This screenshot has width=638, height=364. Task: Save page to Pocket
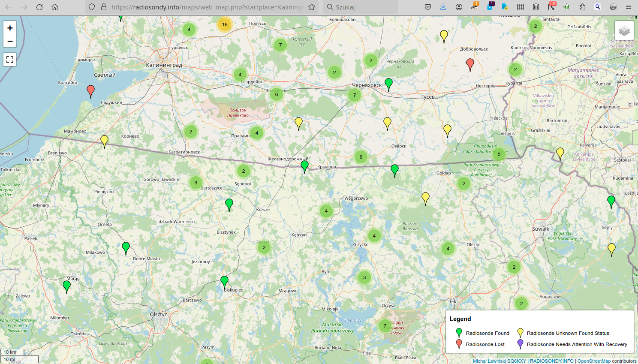pyautogui.click(x=427, y=7)
